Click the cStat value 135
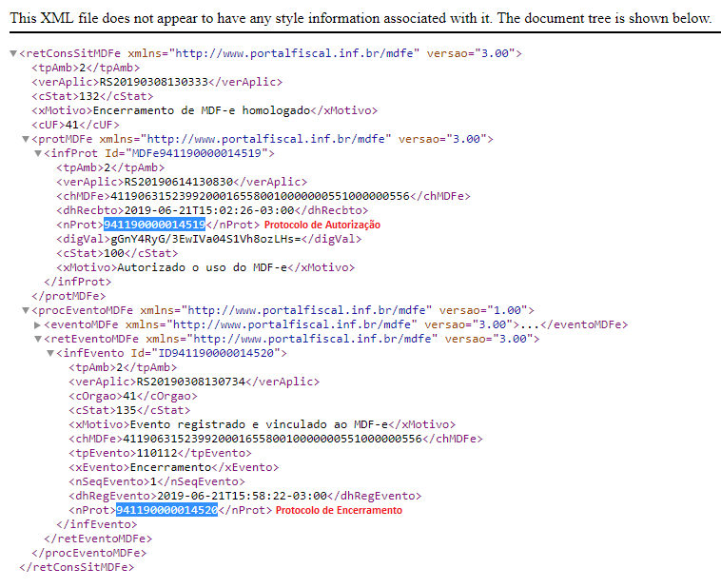This screenshot has height=588, width=721. click(x=127, y=410)
